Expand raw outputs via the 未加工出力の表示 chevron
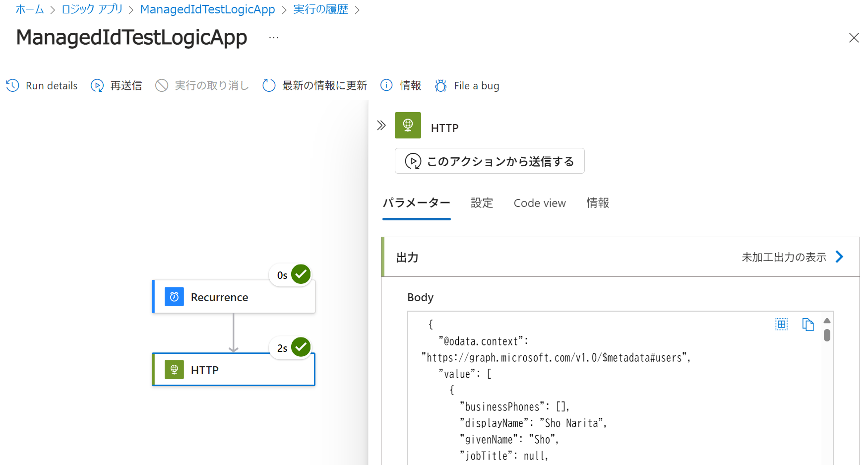 tap(840, 257)
